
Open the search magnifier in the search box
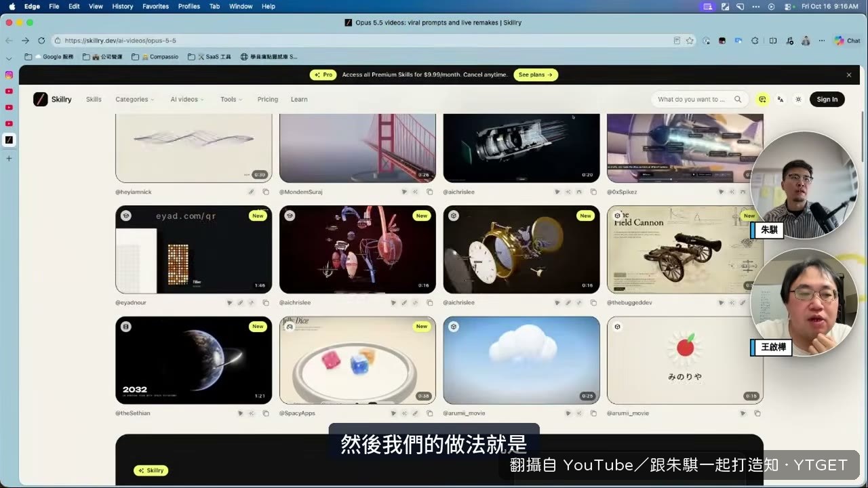[x=738, y=99]
